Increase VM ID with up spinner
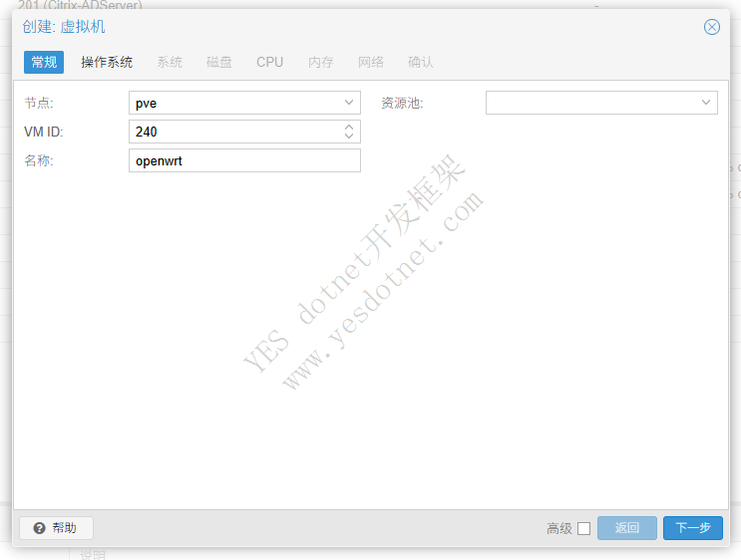Screen dimensions: 741x560 click(349, 127)
